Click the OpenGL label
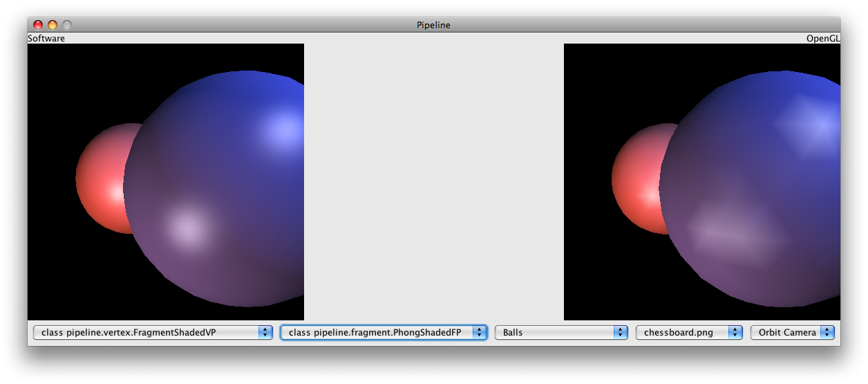The image size is (868, 384). [x=822, y=39]
